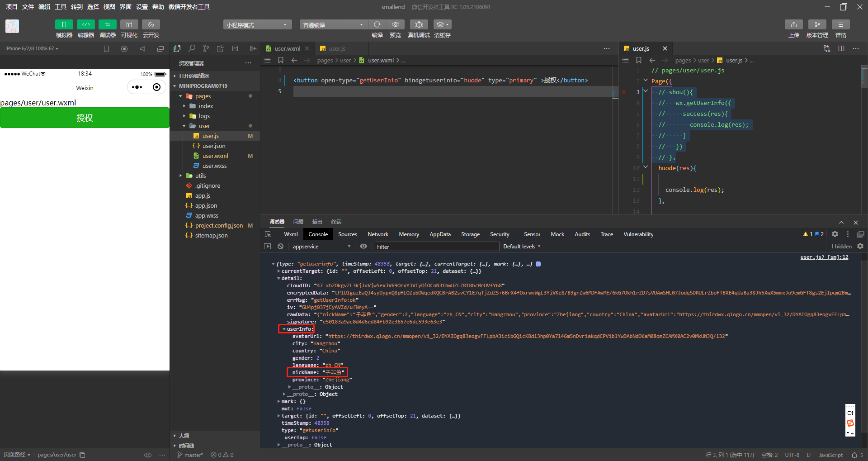
Task: Click the simulator record icon
Action: pos(124,49)
